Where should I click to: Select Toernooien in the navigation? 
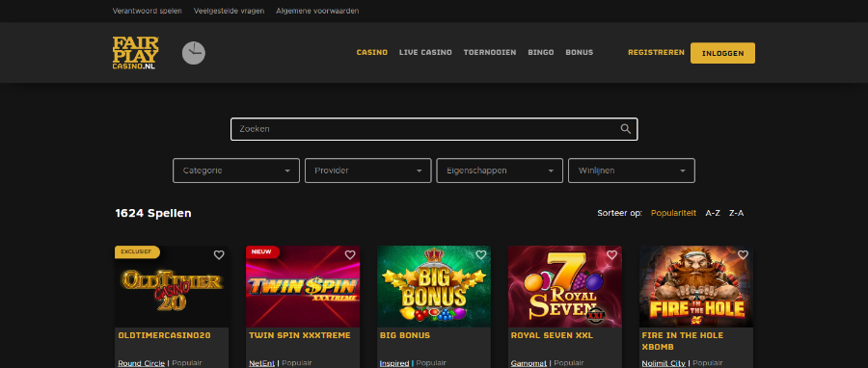pyautogui.click(x=490, y=52)
